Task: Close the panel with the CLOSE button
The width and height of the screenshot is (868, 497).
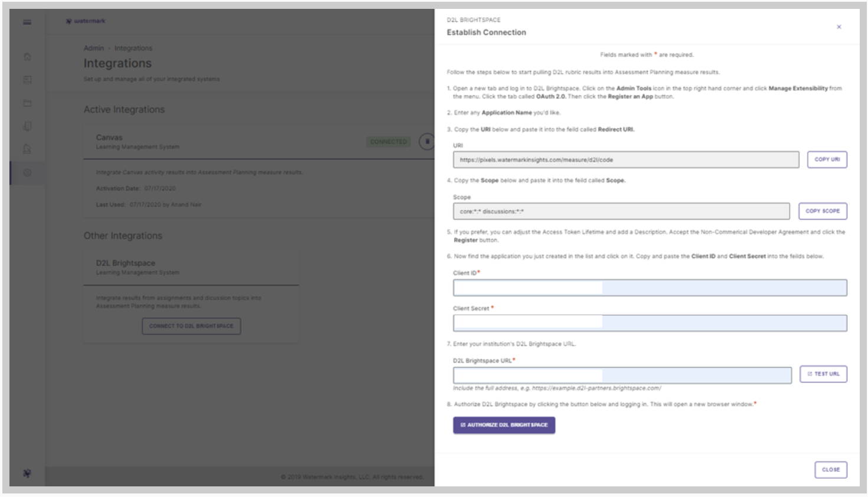Action: pos(831,469)
